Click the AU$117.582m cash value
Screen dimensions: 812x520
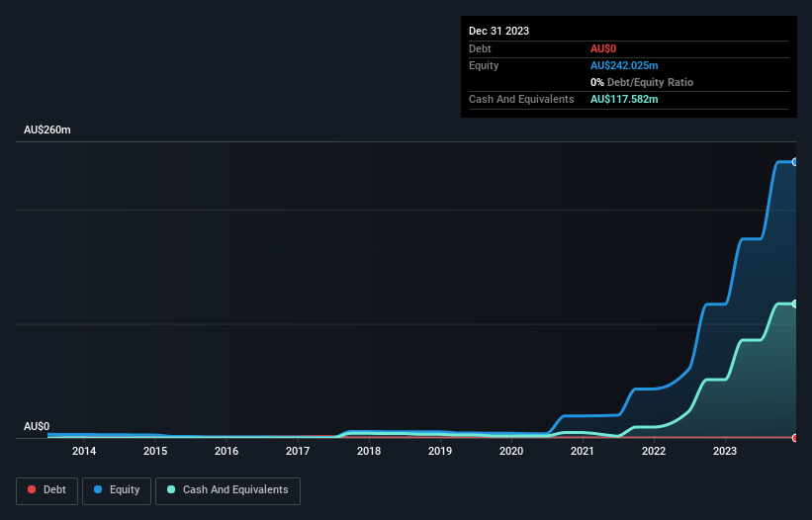click(x=624, y=99)
